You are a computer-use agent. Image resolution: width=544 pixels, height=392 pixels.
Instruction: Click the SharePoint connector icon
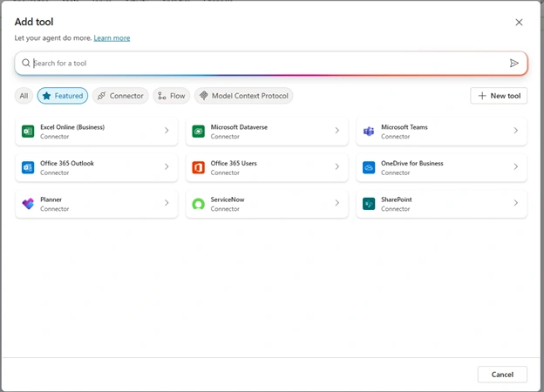tap(369, 204)
